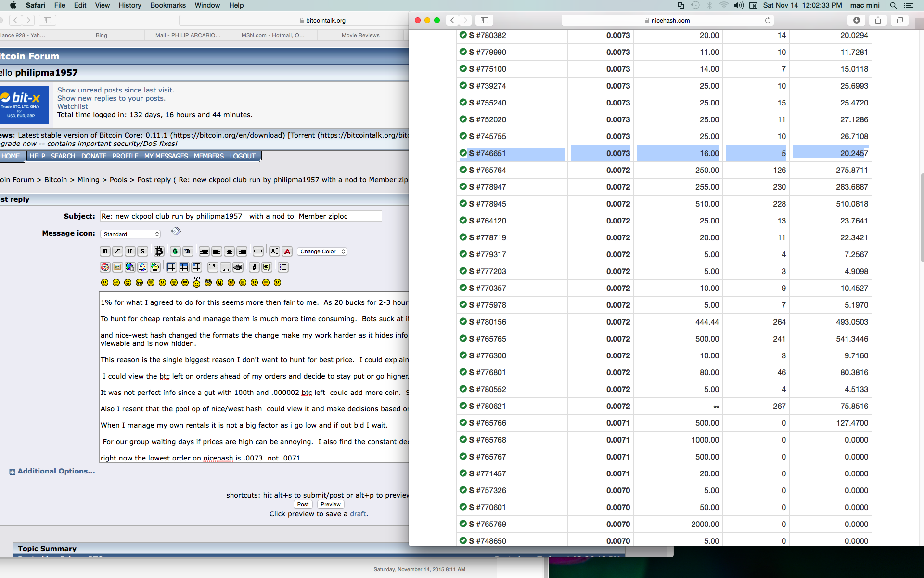Open Wi-Fi status in menu bar

click(x=724, y=5)
